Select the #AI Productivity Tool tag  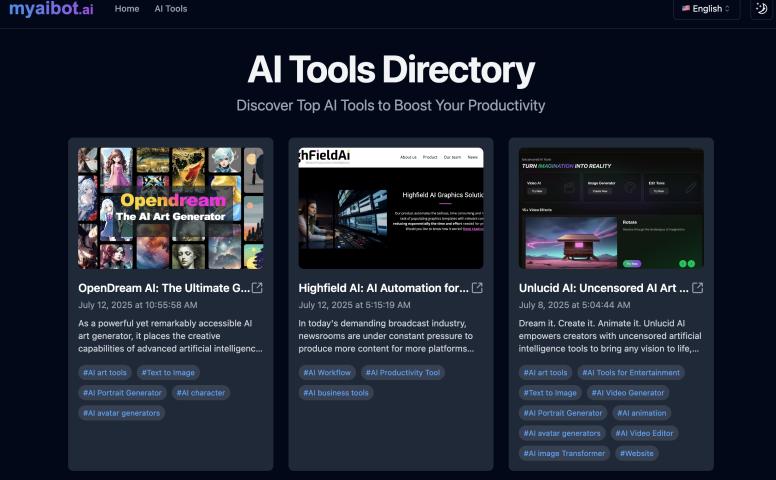pyautogui.click(x=402, y=373)
